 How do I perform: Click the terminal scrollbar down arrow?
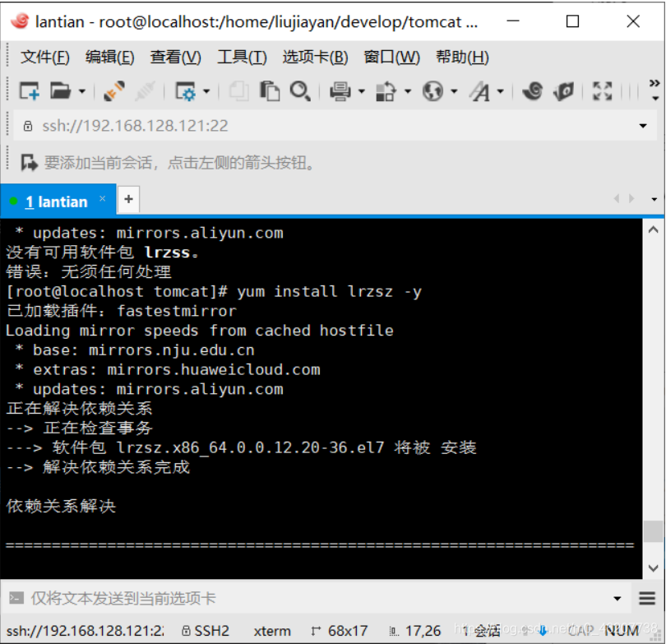click(x=654, y=568)
